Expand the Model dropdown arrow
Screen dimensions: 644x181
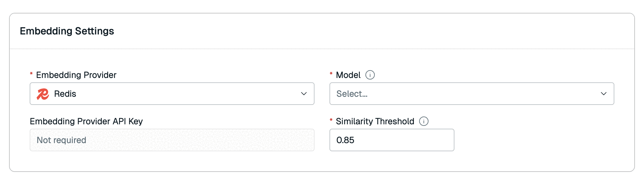pos(603,94)
